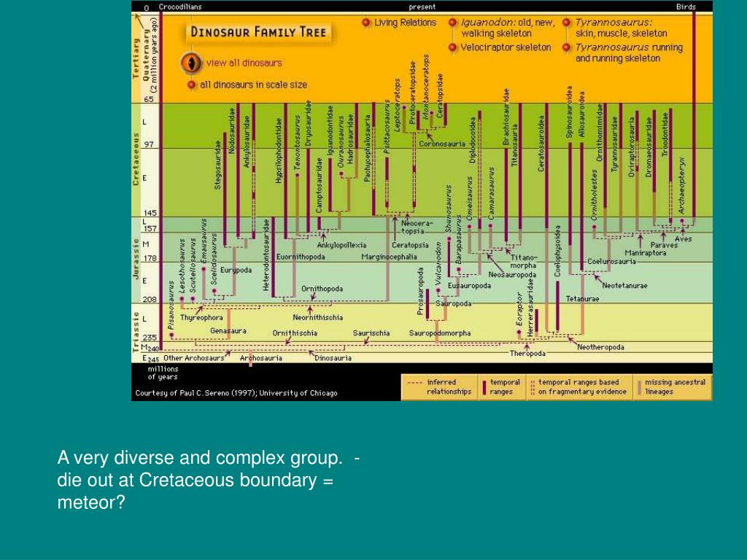Click the inferred relationships legend entry
Viewport: 747px width, 560px height.
[440, 386]
